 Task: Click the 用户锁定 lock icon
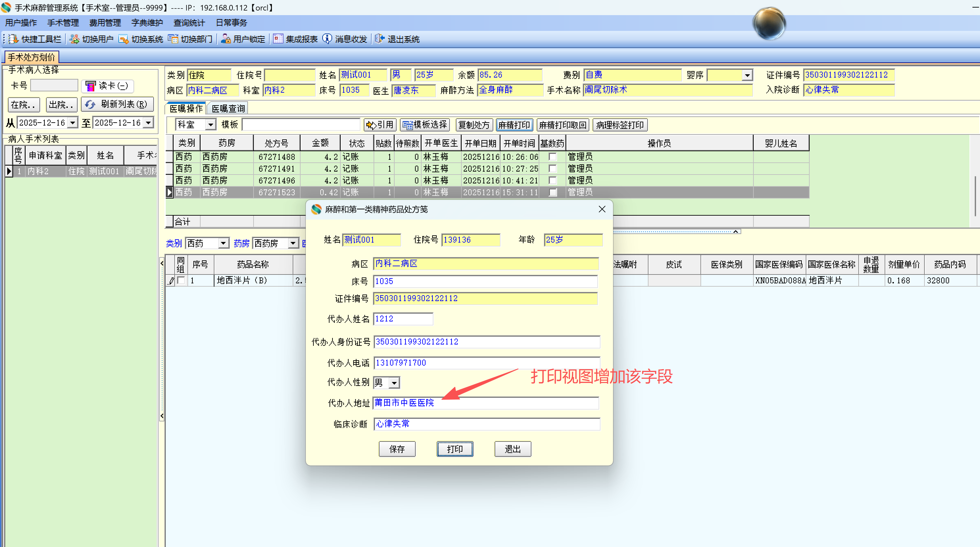click(x=226, y=39)
